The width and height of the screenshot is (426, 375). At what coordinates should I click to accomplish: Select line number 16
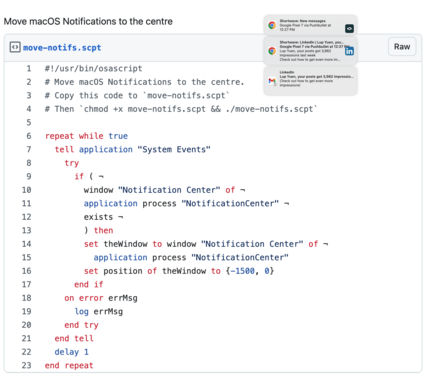27,271
